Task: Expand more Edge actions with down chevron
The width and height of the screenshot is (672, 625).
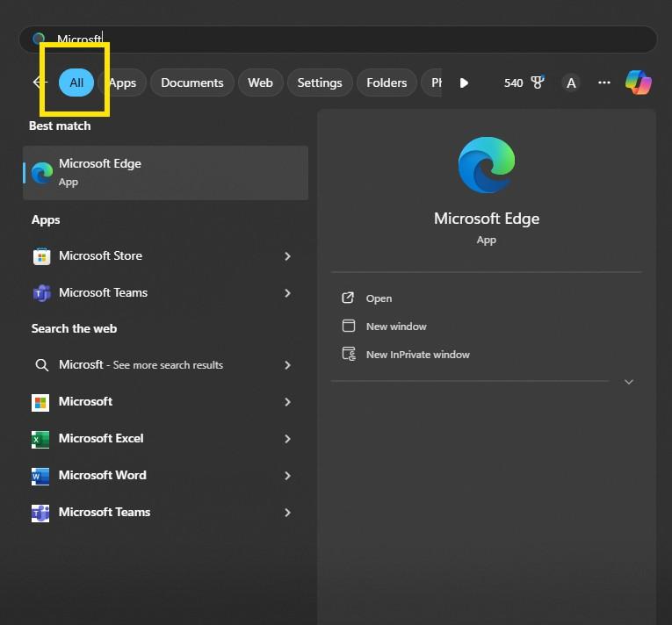Action: click(x=628, y=382)
